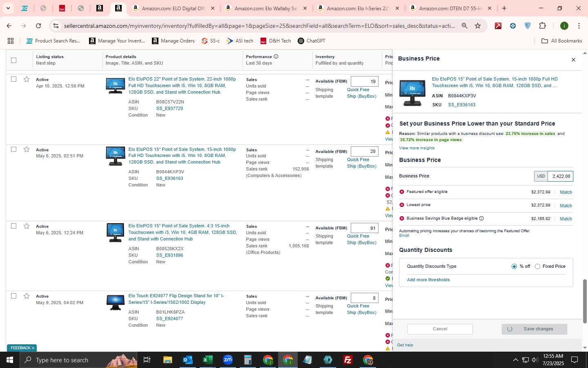Image resolution: width=588 pixels, height=368 pixels.
Task: Click Match for Business Savings Blue Badge
Action: pyautogui.click(x=566, y=219)
